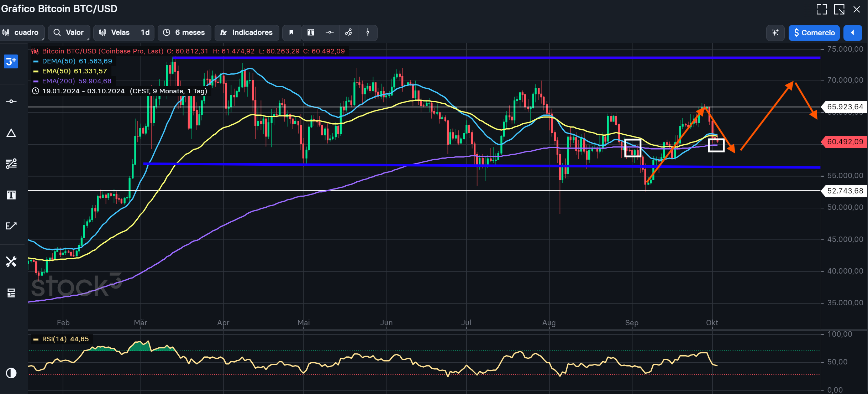Open the Valor search dropdown
The height and width of the screenshot is (394, 868).
pyautogui.click(x=69, y=33)
